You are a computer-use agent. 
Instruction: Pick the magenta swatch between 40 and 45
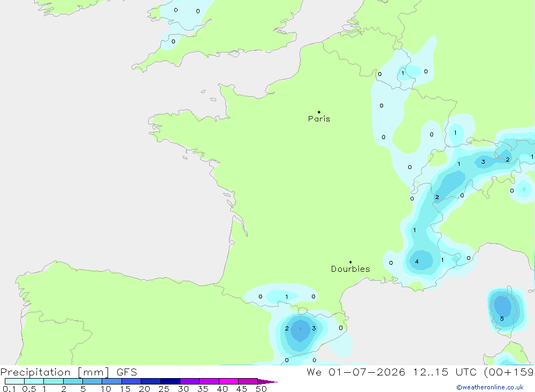pyautogui.click(x=228, y=381)
